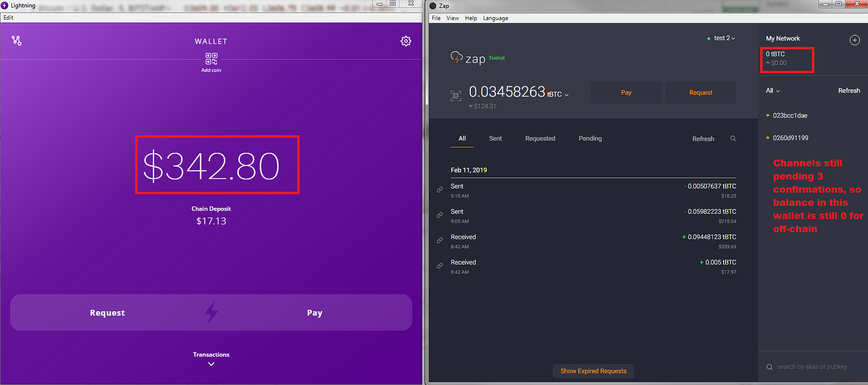This screenshot has width=868, height=385.
Task: Click Request in Lightning wallet
Action: click(107, 313)
